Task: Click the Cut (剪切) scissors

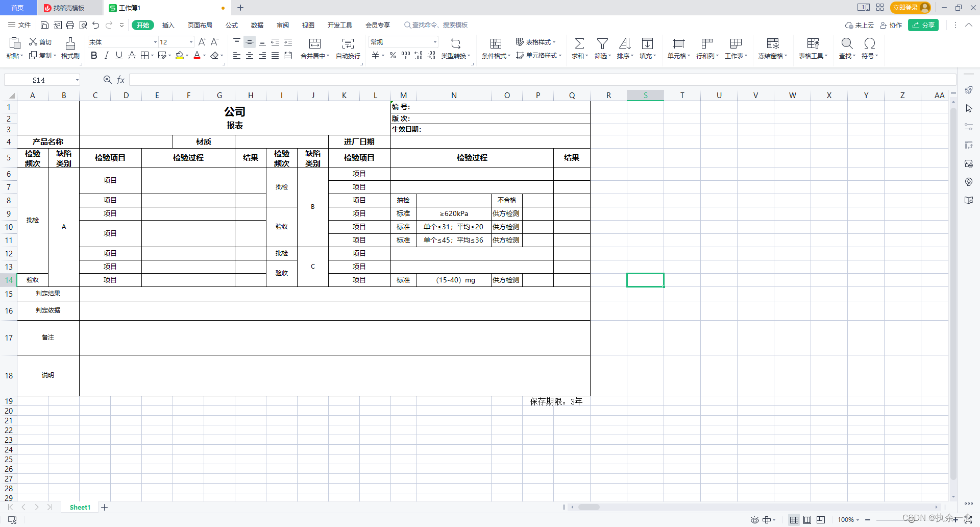Action: [33, 42]
